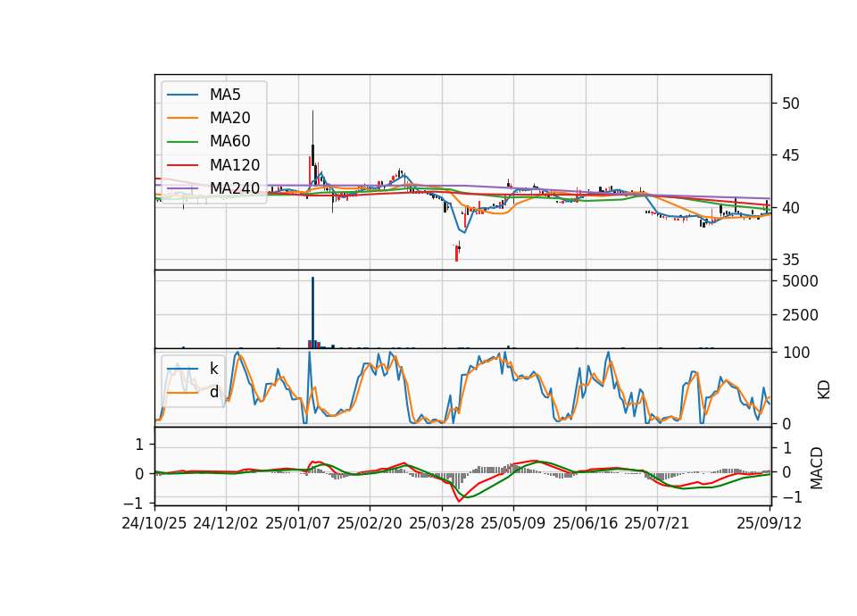Image resolution: width=857 pixels, height=616 pixels.
Task: Click the 25/05/09 date axis label
Action: [x=513, y=523]
